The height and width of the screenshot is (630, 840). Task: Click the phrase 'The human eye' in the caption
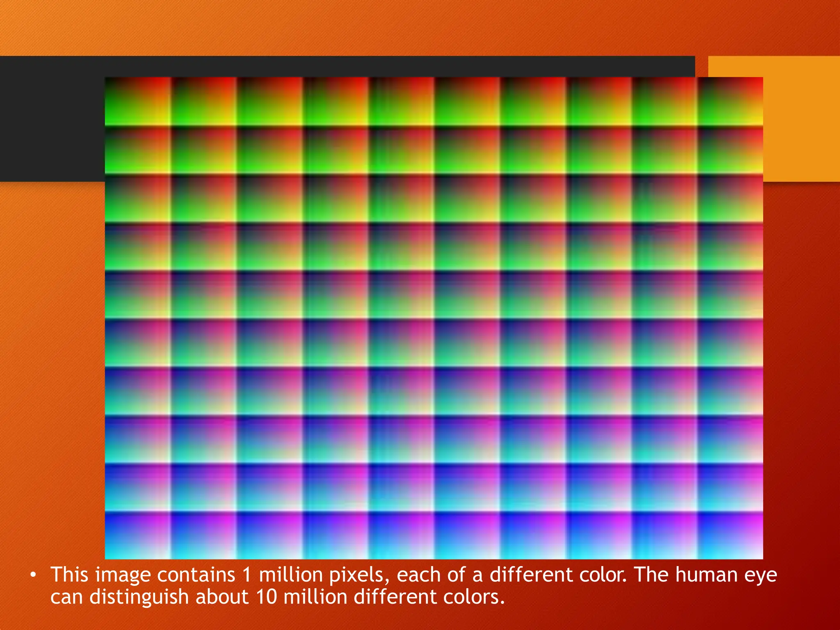tap(706, 575)
